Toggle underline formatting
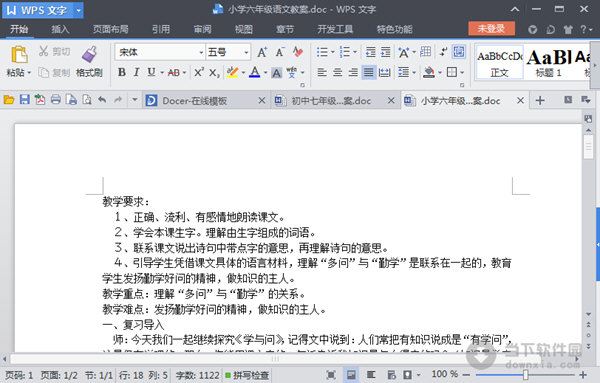Screen dimensions: 600x383 pyautogui.click(x=151, y=72)
